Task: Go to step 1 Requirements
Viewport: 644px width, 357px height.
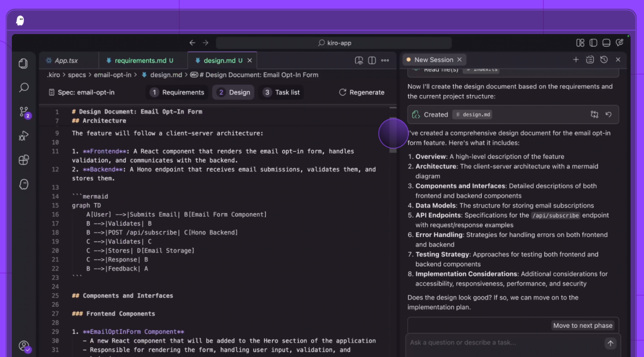Action: (x=177, y=93)
